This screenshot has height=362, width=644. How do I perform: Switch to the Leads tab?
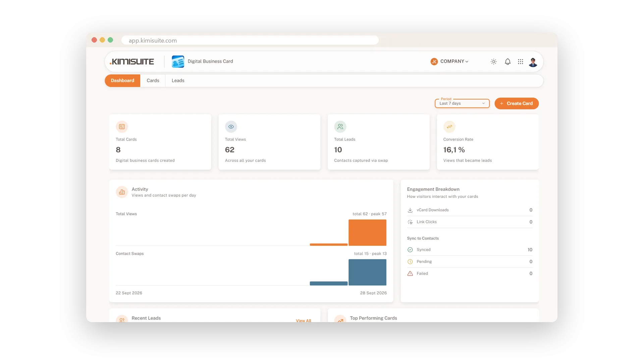point(178,81)
